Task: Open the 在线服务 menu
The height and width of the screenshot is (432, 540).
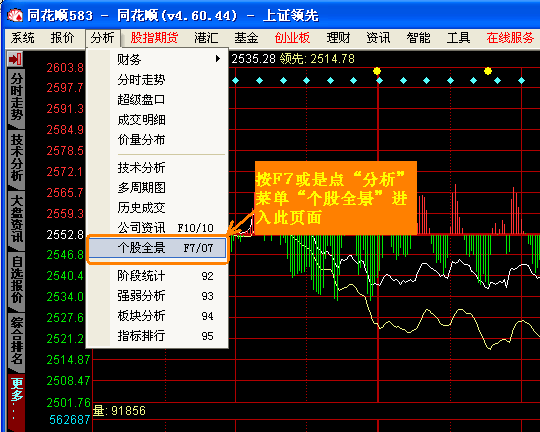Action: (510, 38)
